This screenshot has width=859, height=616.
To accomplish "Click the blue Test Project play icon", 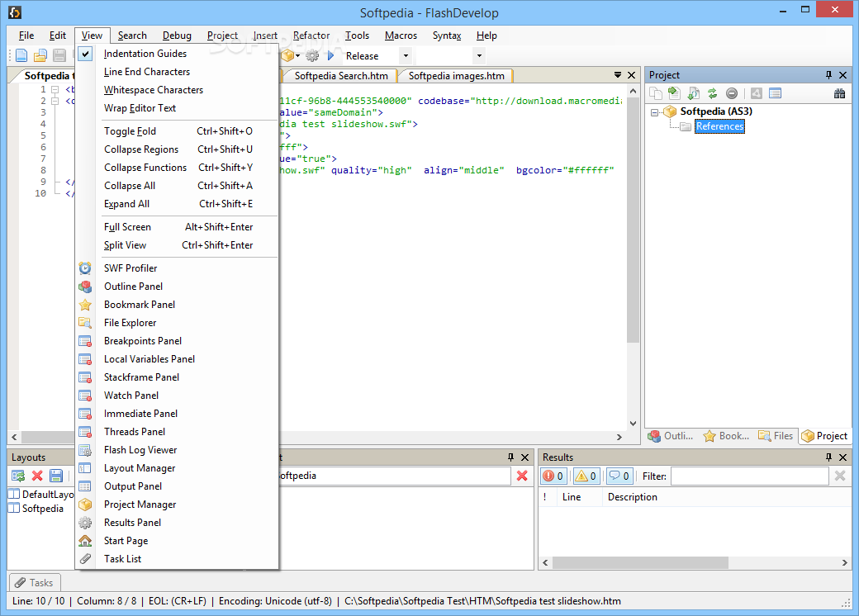I will (x=330, y=55).
